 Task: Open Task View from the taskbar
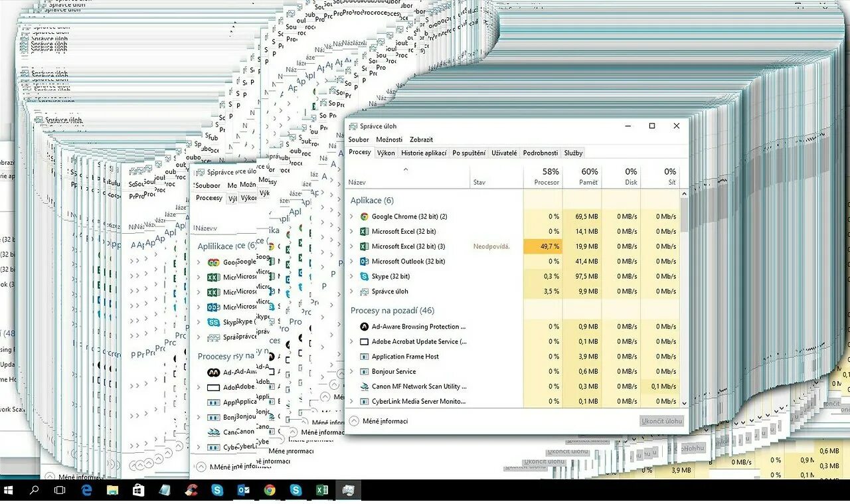60,490
